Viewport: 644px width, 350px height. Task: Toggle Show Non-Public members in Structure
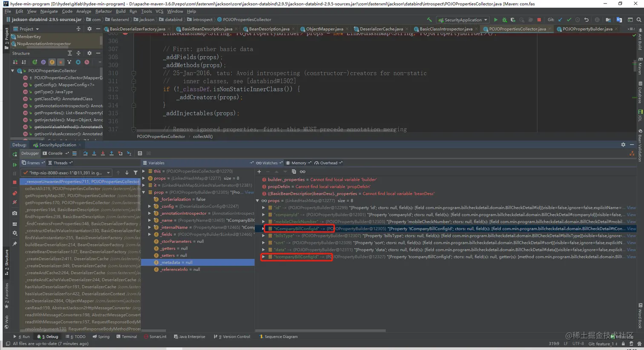pyautogui.click(x=60, y=62)
